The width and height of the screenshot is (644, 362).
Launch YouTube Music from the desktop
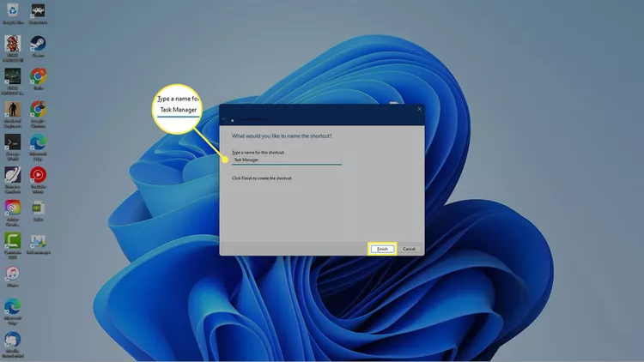(38, 180)
